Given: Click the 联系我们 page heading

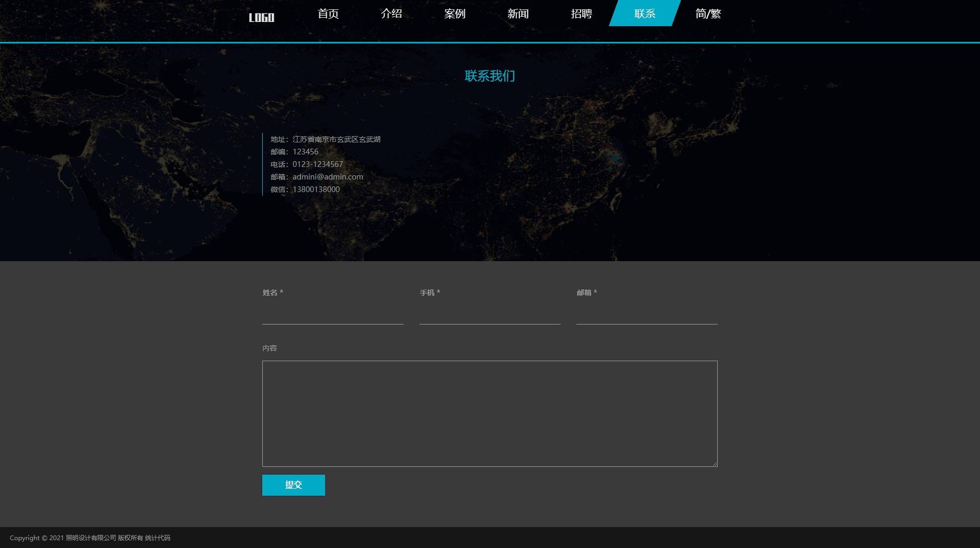Looking at the screenshot, I should tap(489, 76).
